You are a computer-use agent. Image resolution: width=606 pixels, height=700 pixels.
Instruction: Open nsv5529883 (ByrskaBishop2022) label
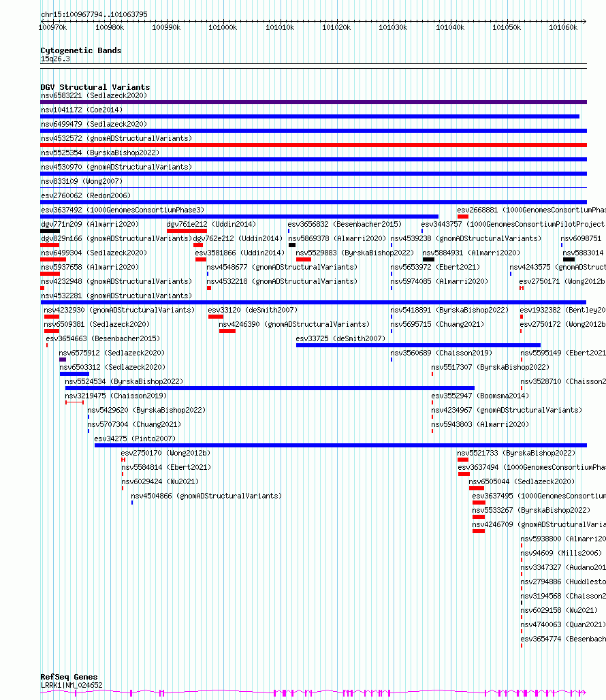(355, 253)
